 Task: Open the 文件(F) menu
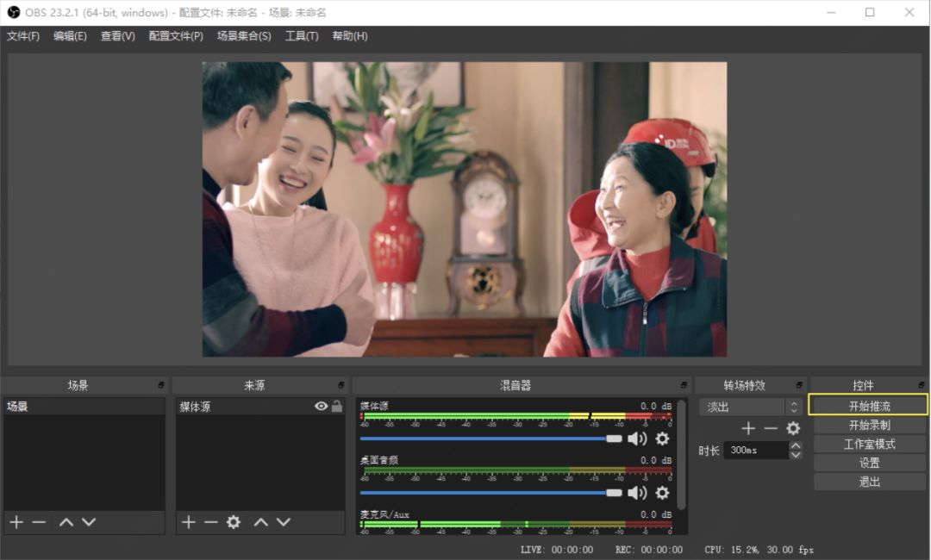coord(23,36)
